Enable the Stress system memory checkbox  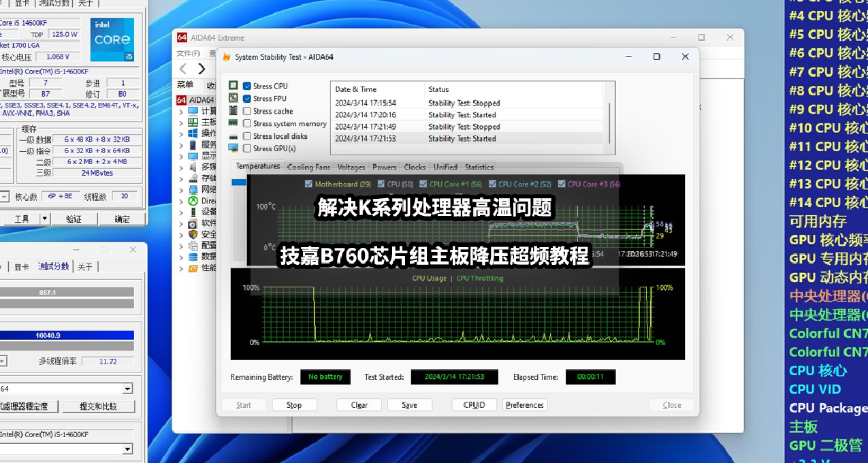pyautogui.click(x=247, y=124)
